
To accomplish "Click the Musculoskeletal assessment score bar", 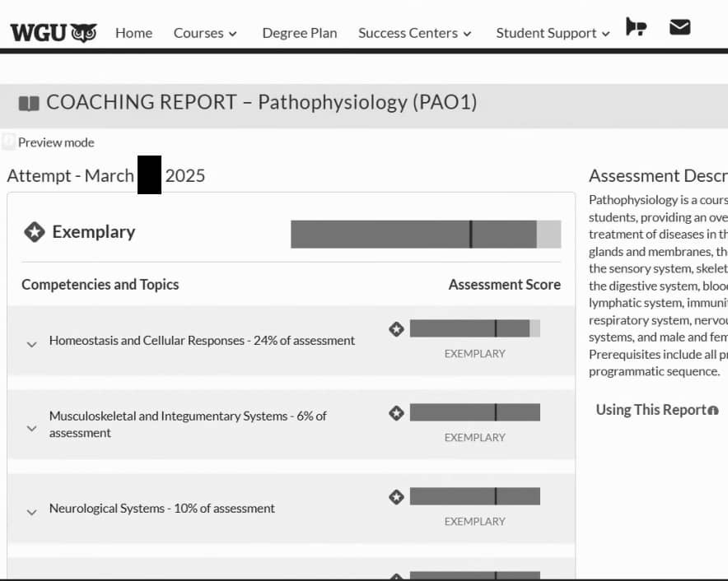I will (x=474, y=412).
